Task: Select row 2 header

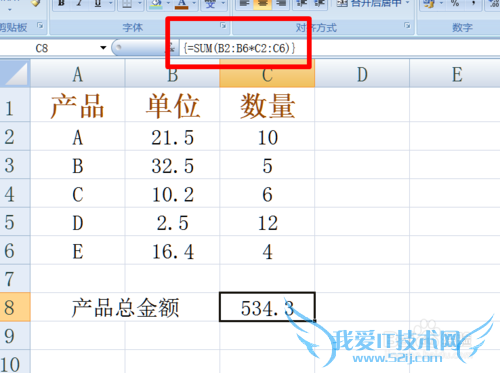Action: click(15, 136)
